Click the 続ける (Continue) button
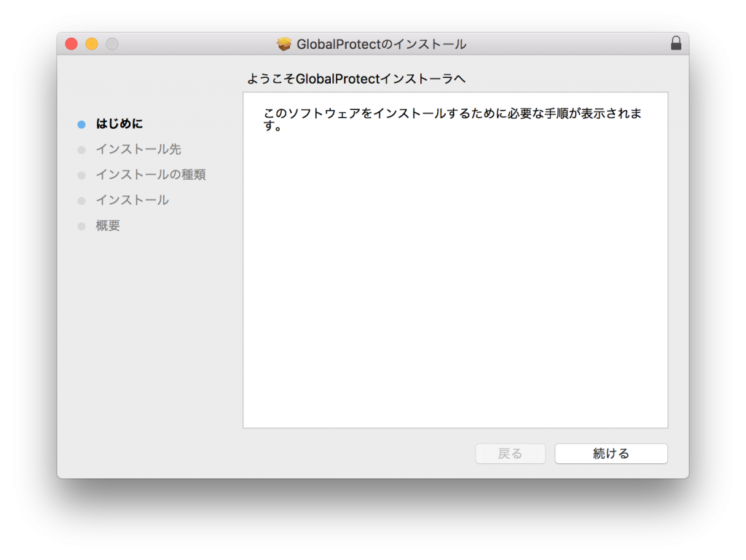Screen dimensions: 746x560 [x=611, y=454]
